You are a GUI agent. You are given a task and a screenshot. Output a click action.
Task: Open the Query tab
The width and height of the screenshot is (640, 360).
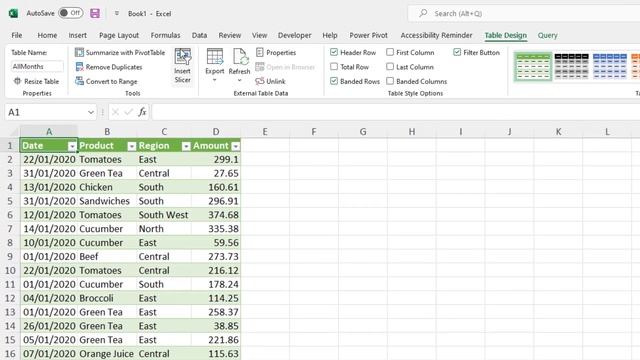(x=547, y=36)
